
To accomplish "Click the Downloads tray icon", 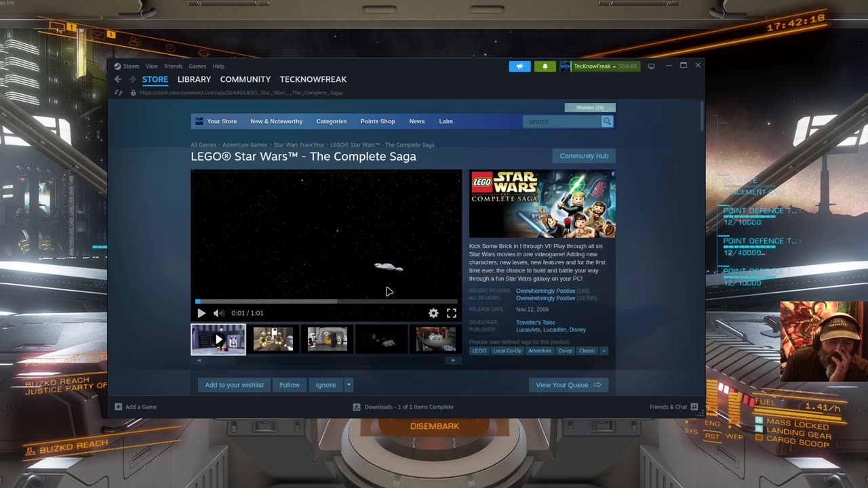I will 357,407.
